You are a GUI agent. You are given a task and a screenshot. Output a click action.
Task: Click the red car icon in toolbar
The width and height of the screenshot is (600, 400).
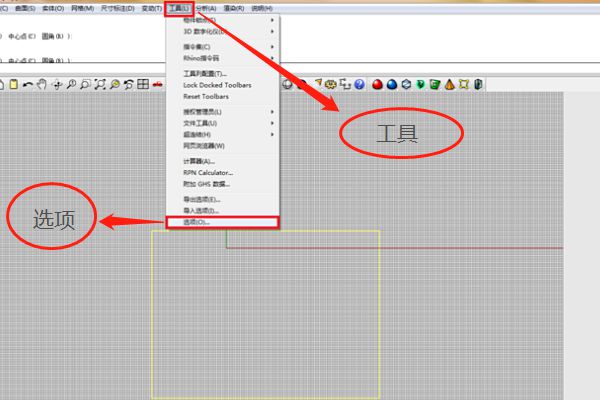(x=158, y=85)
